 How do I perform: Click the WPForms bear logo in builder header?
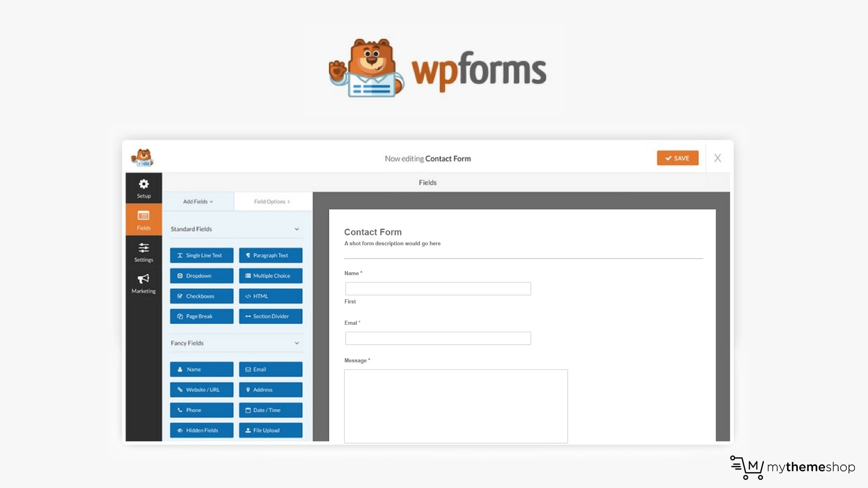pyautogui.click(x=142, y=158)
